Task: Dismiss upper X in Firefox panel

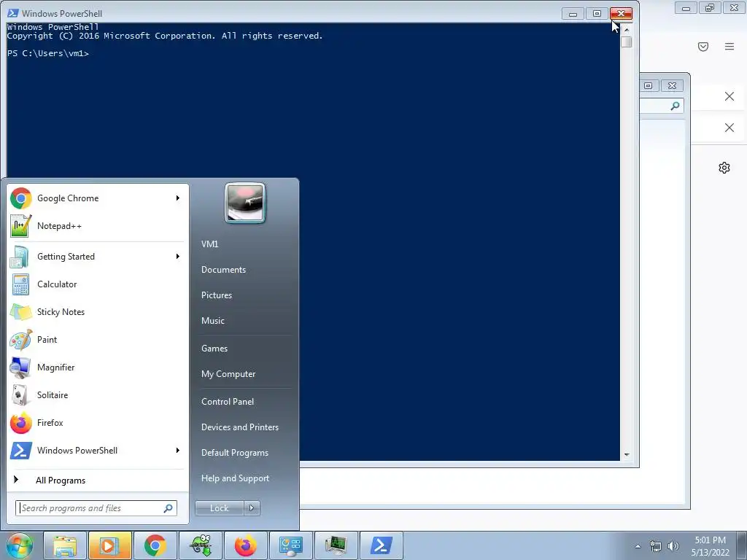Action: [x=729, y=96]
